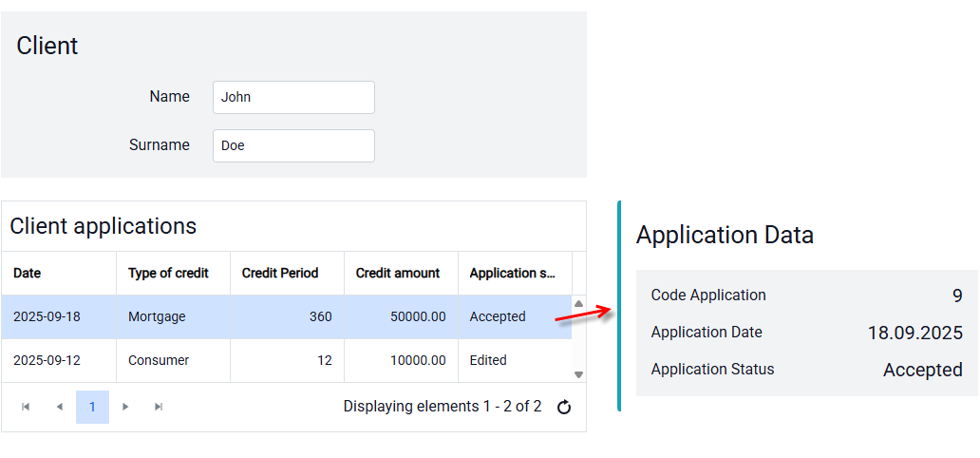This screenshot has width=980, height=458.
Task: Sort by Application status column header
Action: tap(515, 274)
